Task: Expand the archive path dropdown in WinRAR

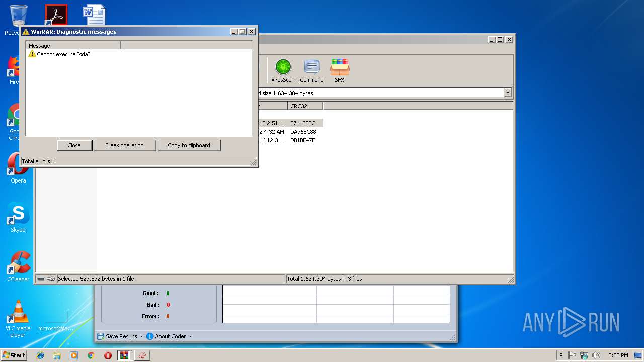Action: tap(508, 93)
